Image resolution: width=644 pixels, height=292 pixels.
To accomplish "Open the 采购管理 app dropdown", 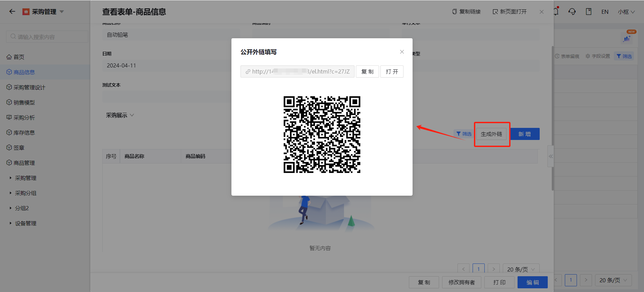I will click(x=43, y=12).
